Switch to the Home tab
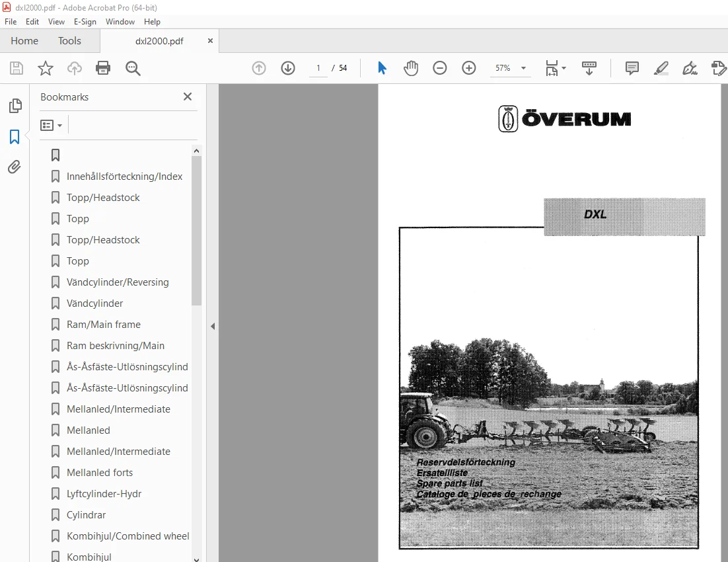 pos(24,41)
